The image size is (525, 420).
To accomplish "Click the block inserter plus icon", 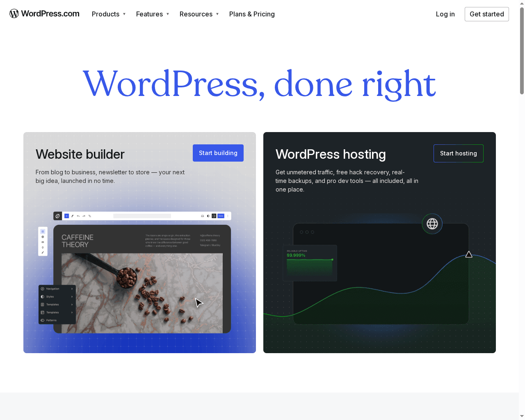I will [66, 216].
